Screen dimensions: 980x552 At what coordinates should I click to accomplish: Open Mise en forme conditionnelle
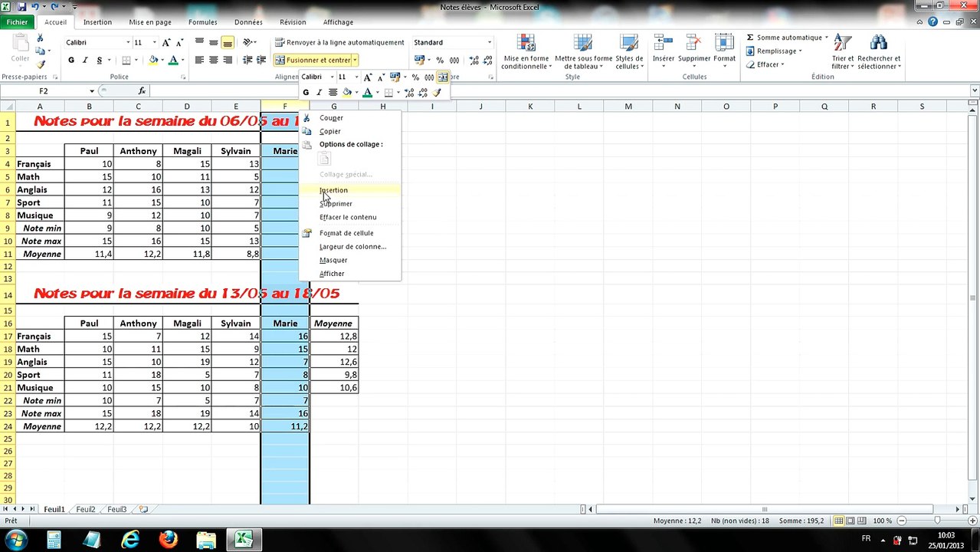click(526, 52)
